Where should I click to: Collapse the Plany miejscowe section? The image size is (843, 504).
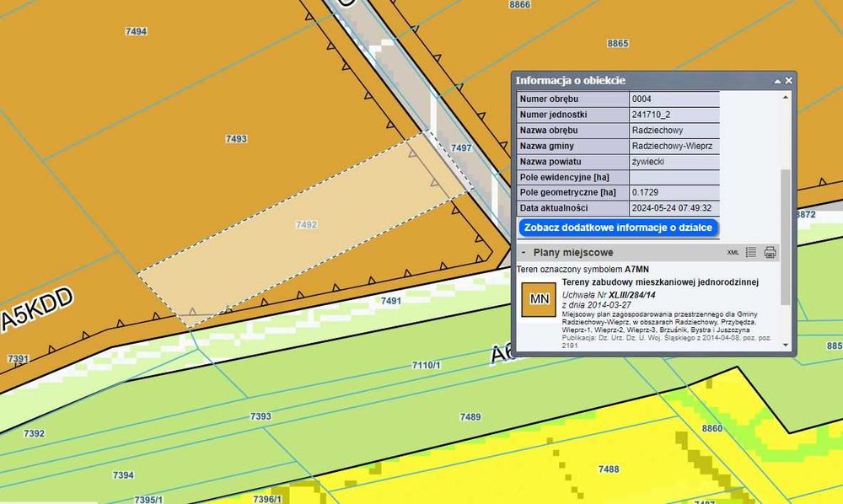coord(524,252)
